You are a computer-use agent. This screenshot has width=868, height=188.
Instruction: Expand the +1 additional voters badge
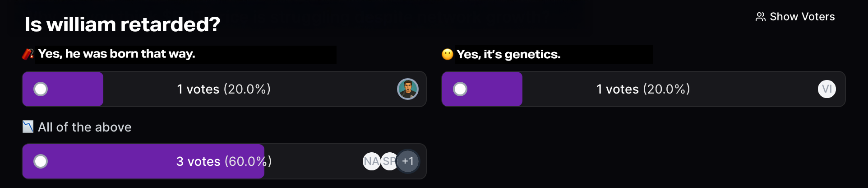pyautogui.click(x=408, y=161)
